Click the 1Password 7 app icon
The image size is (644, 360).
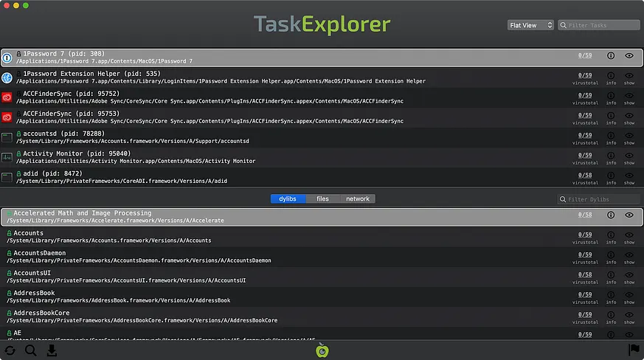tap(7, 58)
